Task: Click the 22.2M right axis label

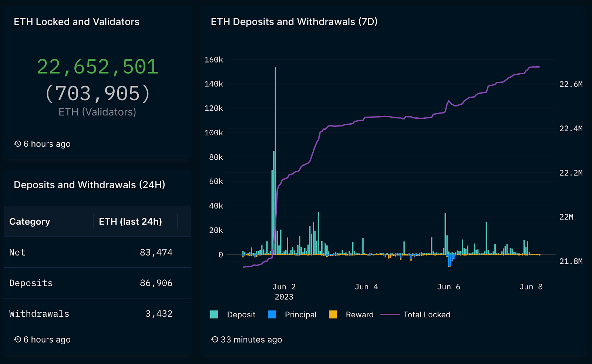Action: [x=571, y=173]
